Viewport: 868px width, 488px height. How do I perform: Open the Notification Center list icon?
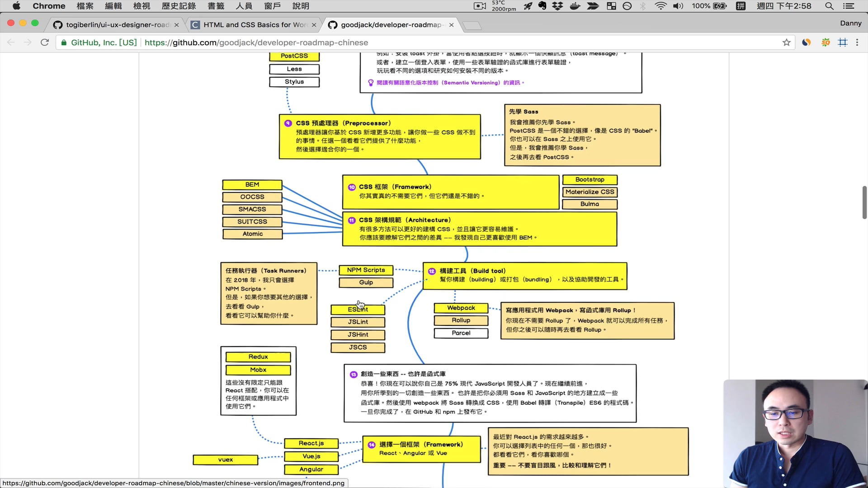tap(849, 6)
